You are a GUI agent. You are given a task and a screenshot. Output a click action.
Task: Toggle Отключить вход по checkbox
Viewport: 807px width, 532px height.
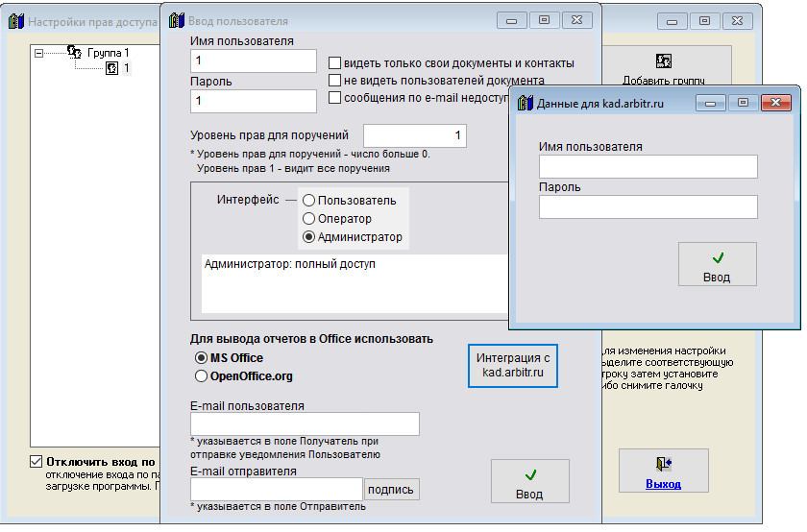click(x=37, y=462)
